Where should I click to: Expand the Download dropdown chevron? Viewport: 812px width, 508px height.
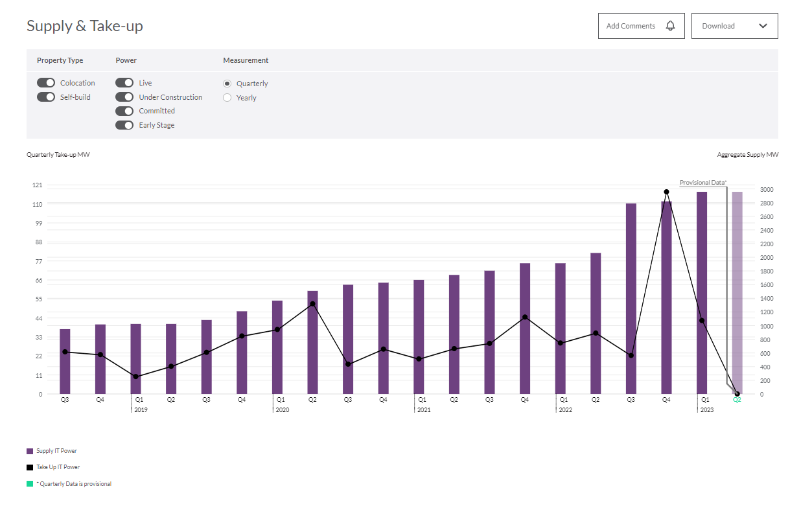[x=763, y=26]
